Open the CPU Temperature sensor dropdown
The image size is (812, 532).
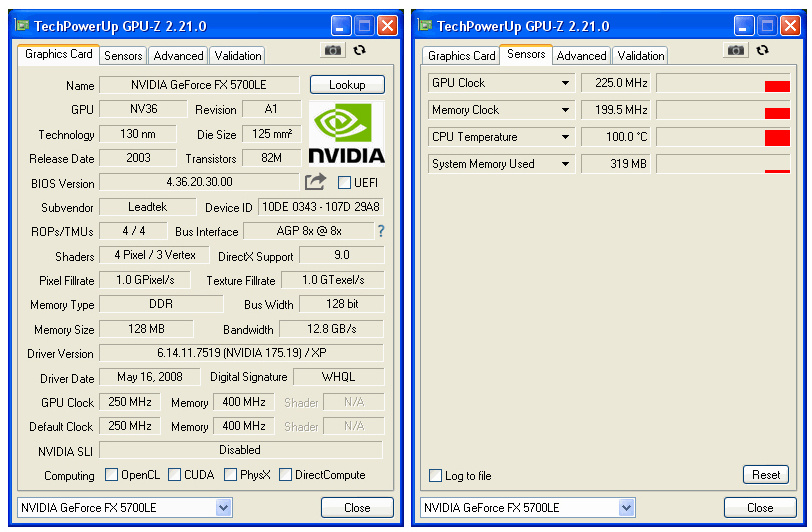[566, 137]
